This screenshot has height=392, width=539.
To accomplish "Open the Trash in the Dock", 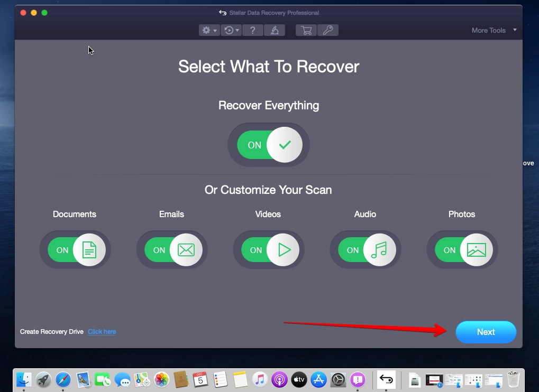I will click(x=513, y=380).
